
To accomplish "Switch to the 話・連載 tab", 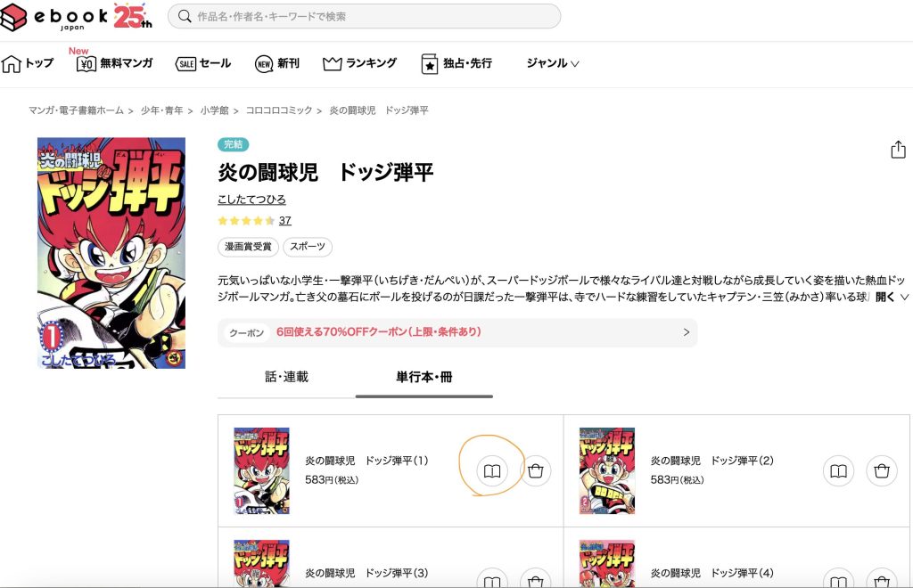I will click(286, 377).
